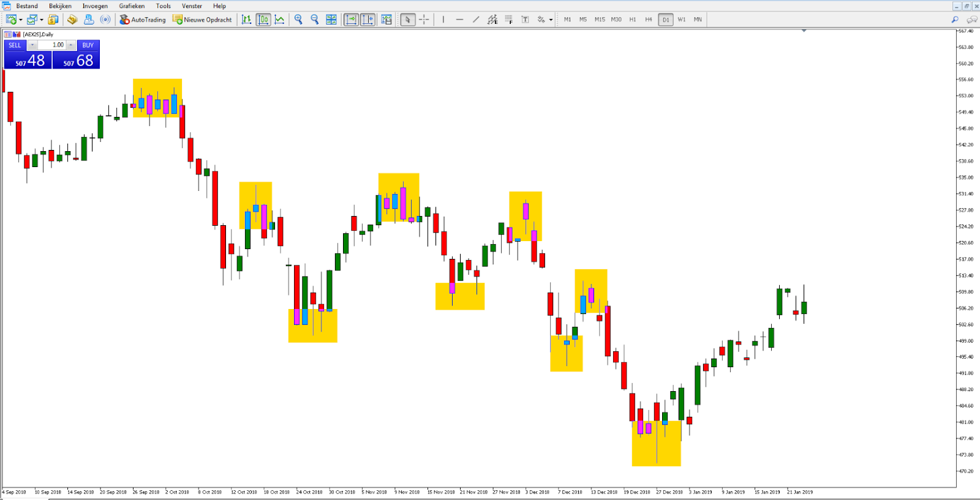Switch to W1 weekly timeframe
The image size is (980, 500).
682,20
